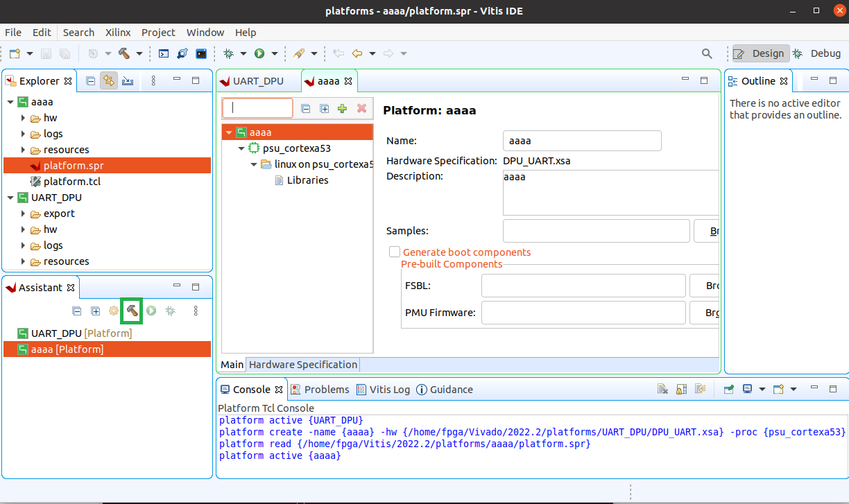
Task: Click Expand All in Assistant toolbar
Action: pos(95,311)
